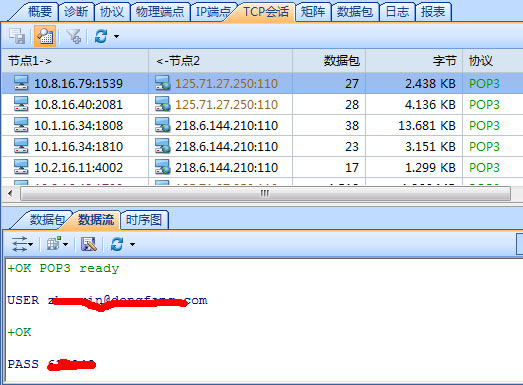Open the IP端点 tab

point(213,12)
